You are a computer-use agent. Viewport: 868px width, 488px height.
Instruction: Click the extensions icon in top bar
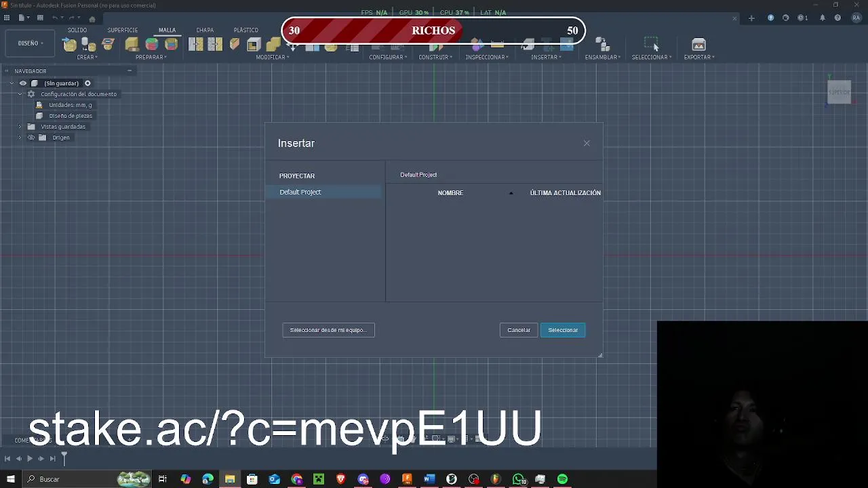click(x=770, y=18)
